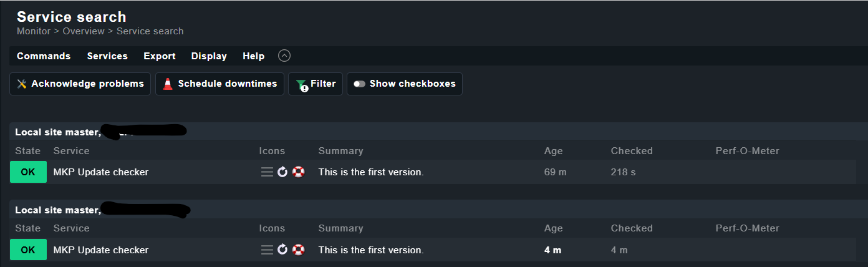The height and width of the screenshot is (267, 868).
Task: Open the Help menu
Action: [x=253, y=56]
